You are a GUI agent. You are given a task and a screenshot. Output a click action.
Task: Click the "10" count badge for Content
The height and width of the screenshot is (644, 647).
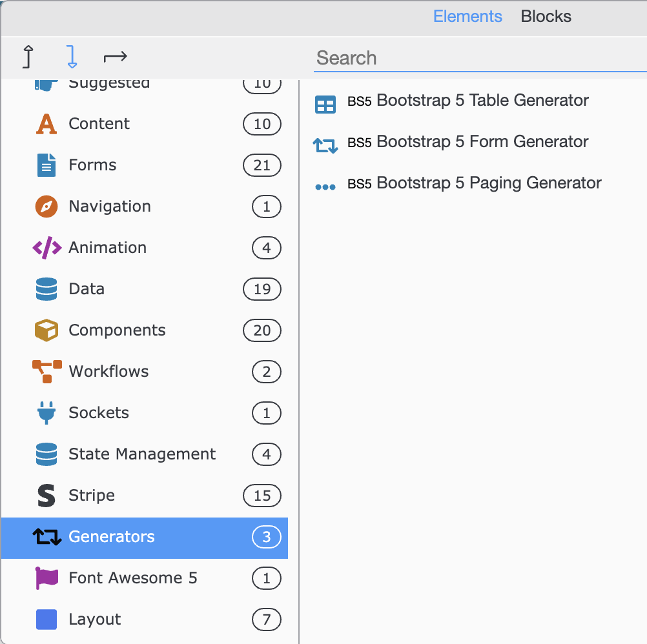tap(262, 124)
